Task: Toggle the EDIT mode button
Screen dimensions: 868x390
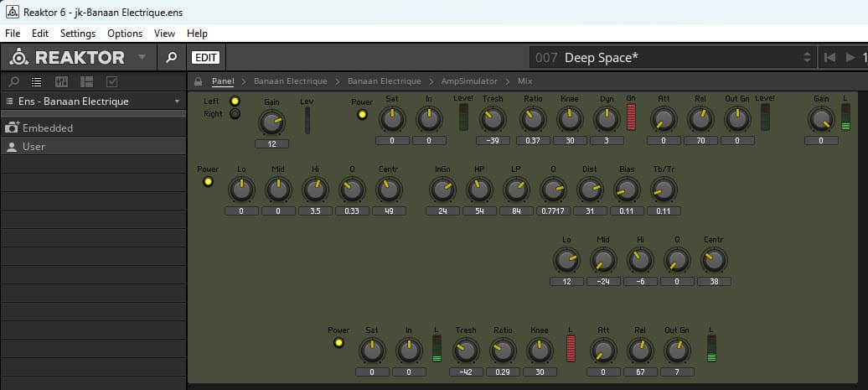Action: coord(205,58)
